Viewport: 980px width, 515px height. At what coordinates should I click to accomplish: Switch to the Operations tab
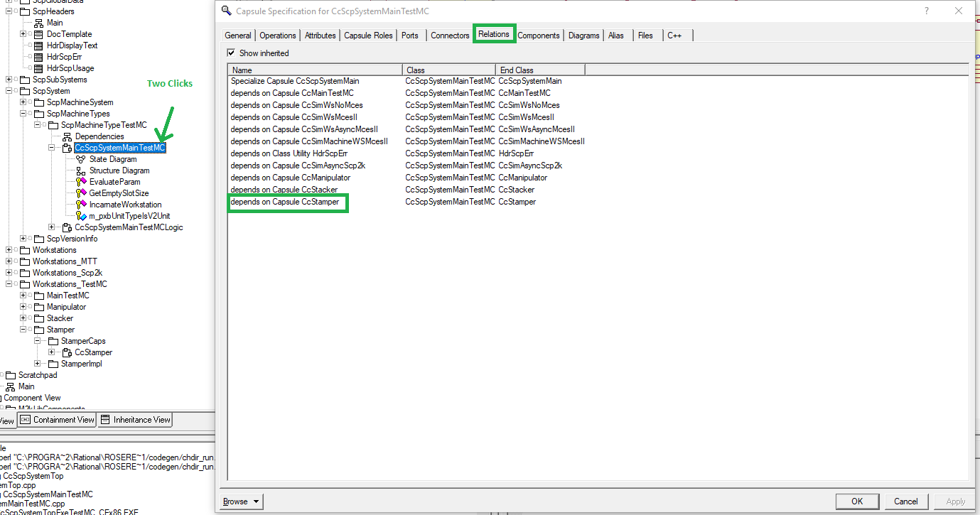click(x=277, y=34)
